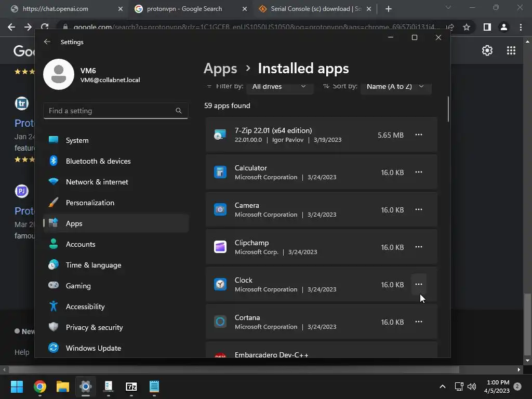Click Apps breadcrumb link
Screen dimensions: 532x399
[x=220, y=69]
